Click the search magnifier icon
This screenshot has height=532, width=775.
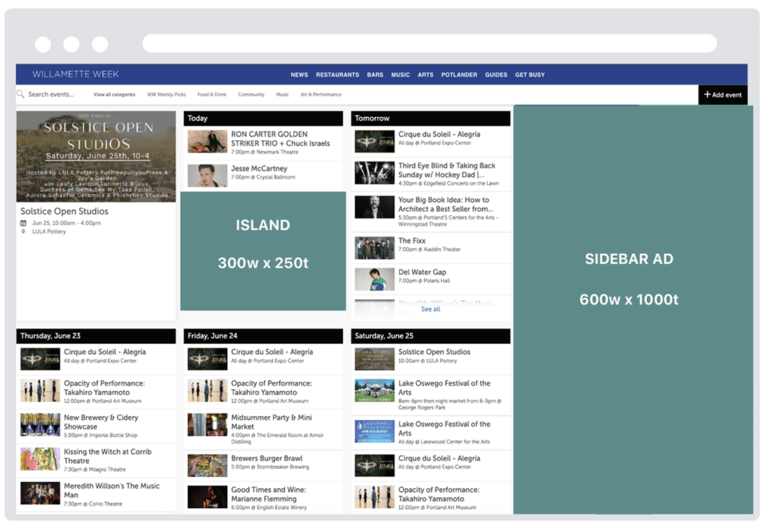(x=21, y=94)
